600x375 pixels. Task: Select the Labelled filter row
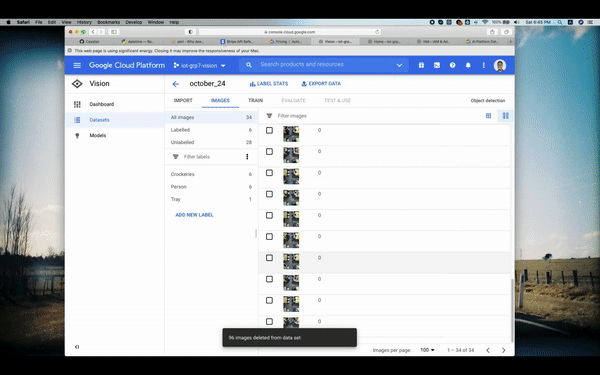point(211,130)
